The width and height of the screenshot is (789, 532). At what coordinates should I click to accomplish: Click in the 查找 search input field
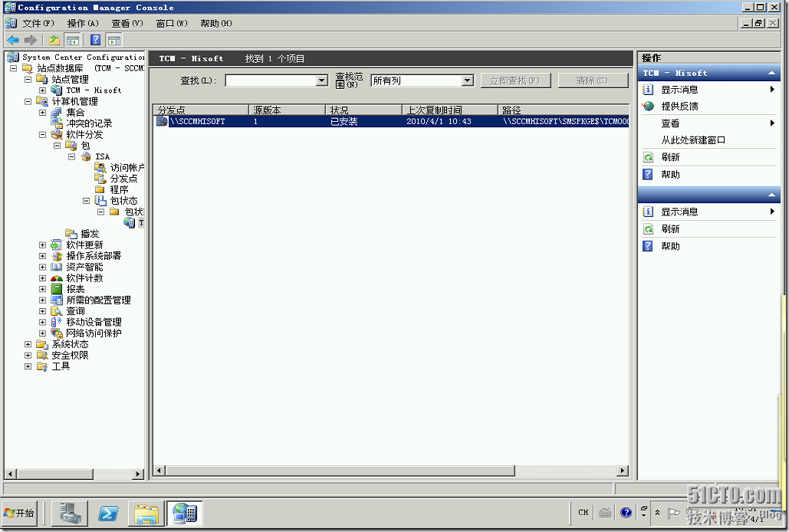271,80
